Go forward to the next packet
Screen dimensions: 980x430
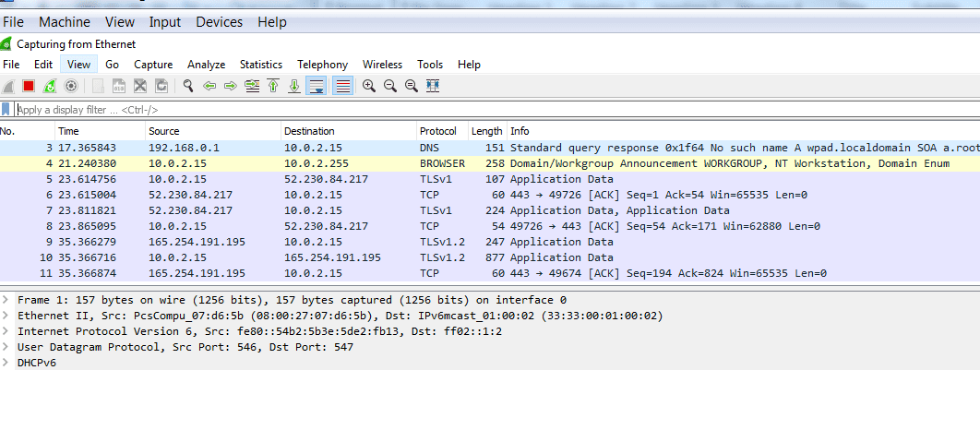[x=231, y=86]
